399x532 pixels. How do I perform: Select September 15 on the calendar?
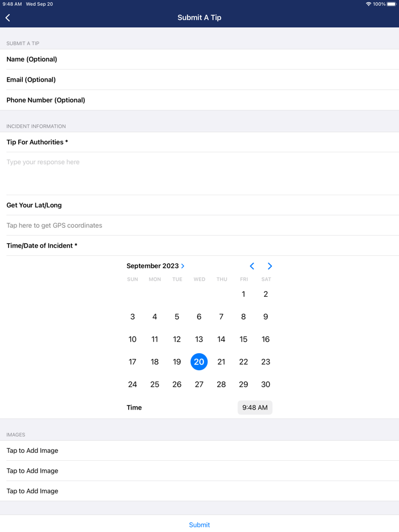coord(243,339)
